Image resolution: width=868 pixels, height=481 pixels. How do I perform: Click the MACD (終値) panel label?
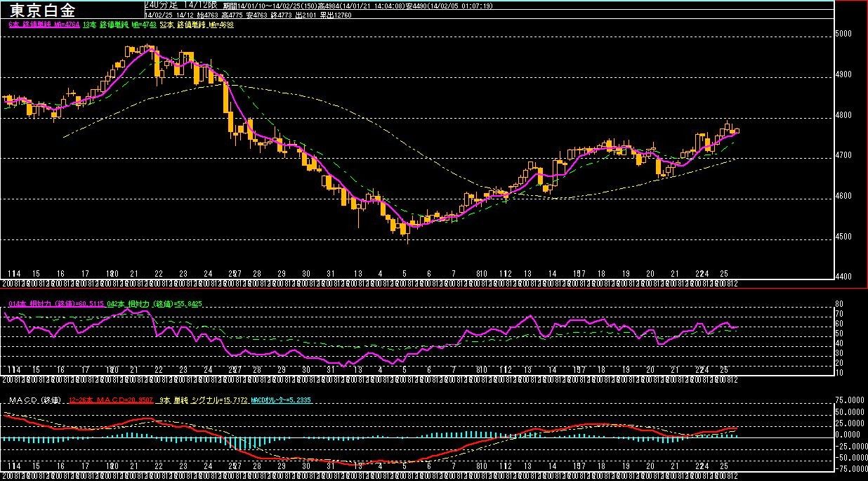tap(34, 400)
